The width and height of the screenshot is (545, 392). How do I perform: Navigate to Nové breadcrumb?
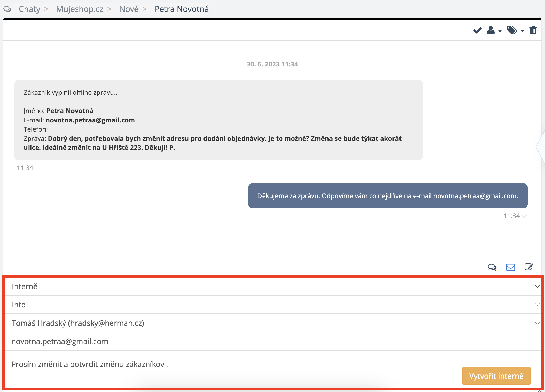coord(129,9)
